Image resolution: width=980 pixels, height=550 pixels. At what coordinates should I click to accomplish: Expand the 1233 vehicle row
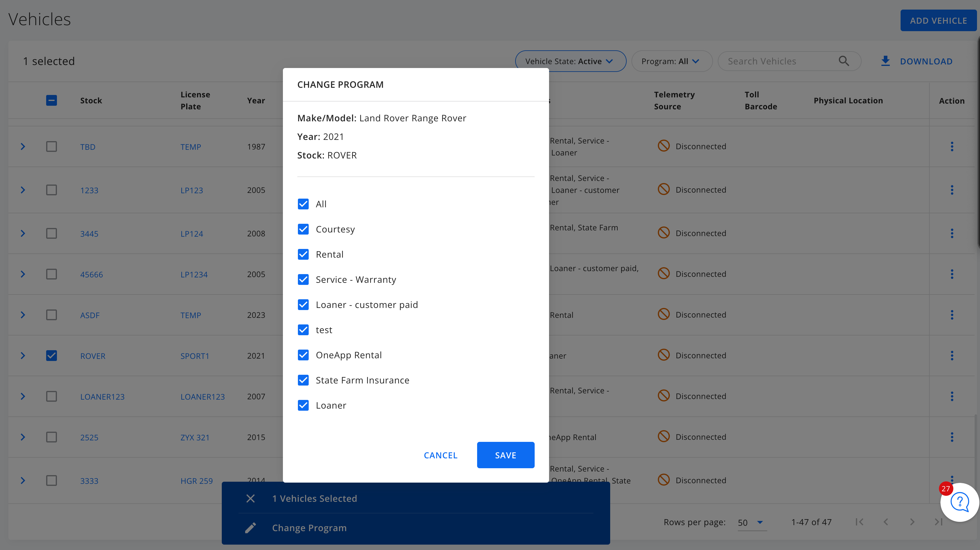pos(23,190)
